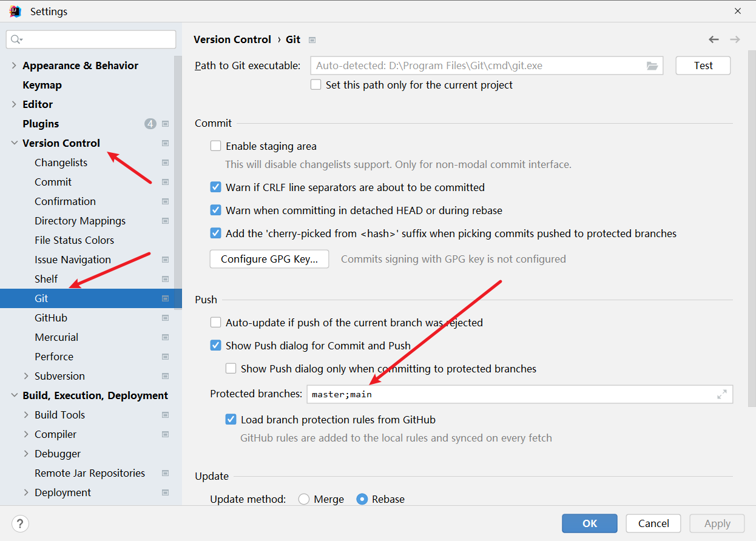Viewport: 756px width, 541px height.
Task: Click the expand icon in Protected branches field
Action: click(722, 394)
